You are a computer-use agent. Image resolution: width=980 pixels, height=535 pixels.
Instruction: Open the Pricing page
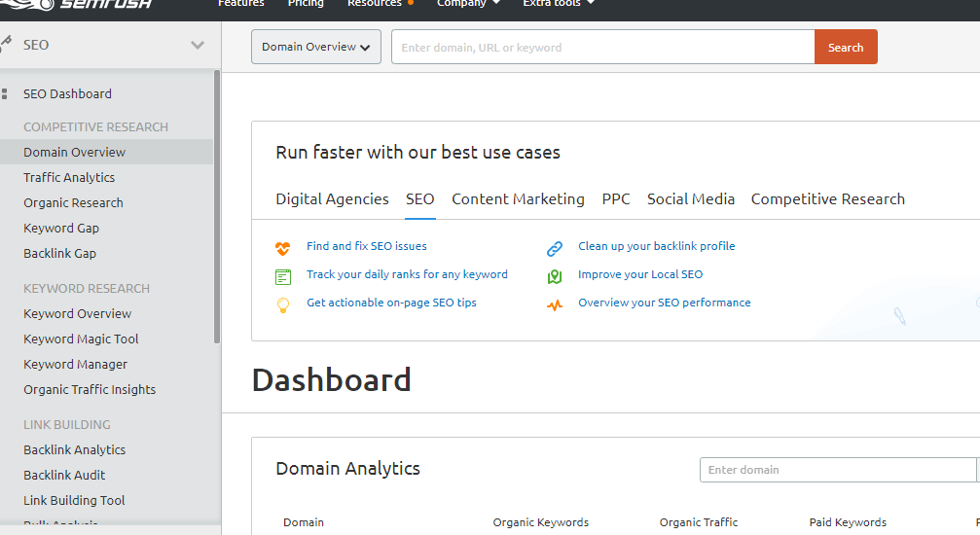306,3
